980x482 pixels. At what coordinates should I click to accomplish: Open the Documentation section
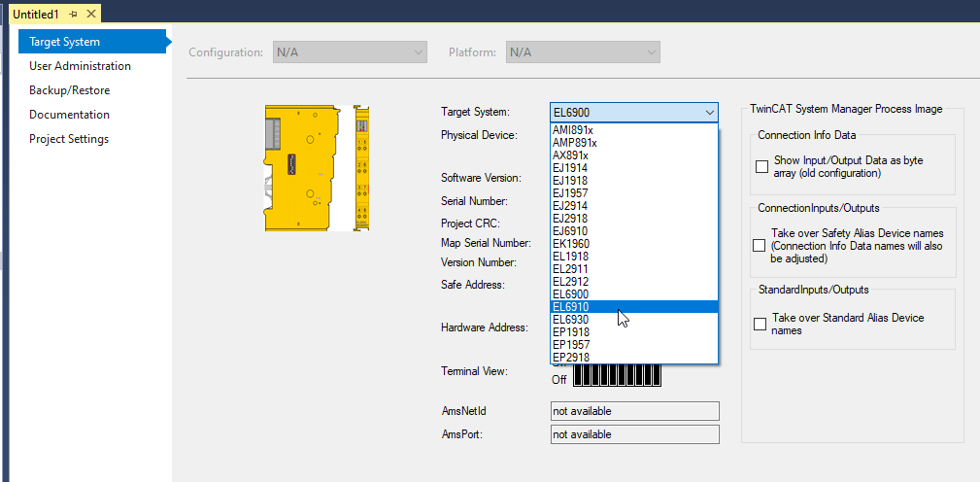[69, 115]
